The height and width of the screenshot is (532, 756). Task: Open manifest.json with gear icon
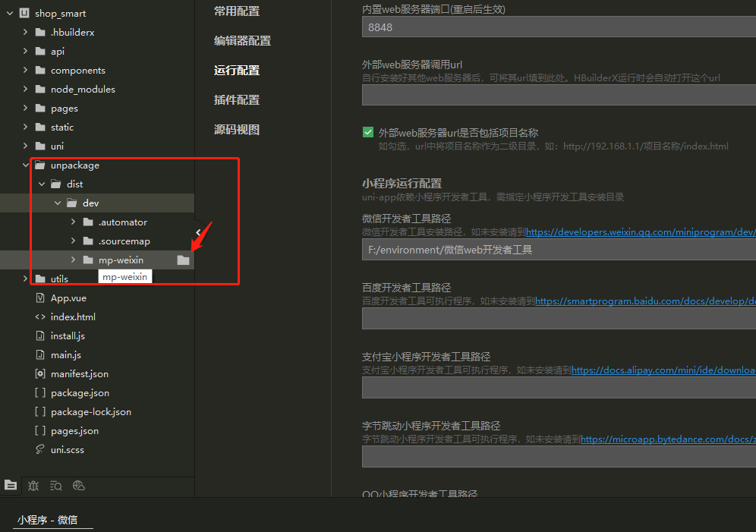click(x=79, y=374)
